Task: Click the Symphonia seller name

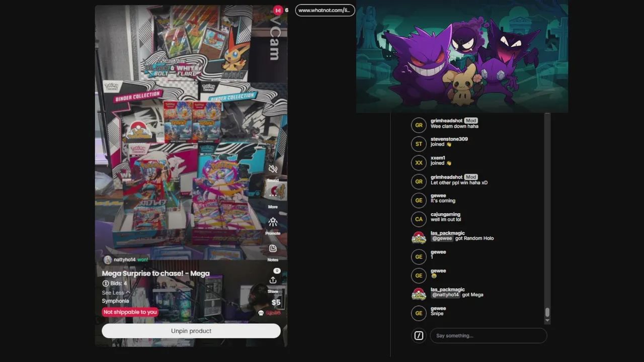Action: click(x=115, y=301)
